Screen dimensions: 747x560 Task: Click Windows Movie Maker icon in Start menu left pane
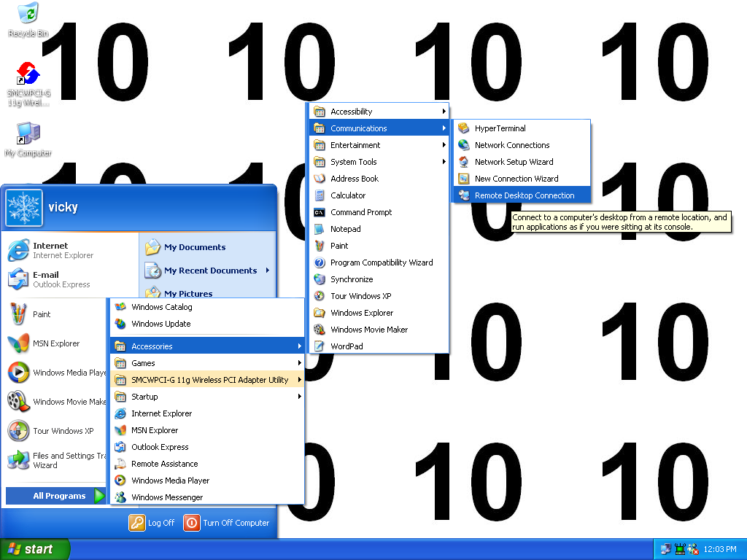pos(18,402)
